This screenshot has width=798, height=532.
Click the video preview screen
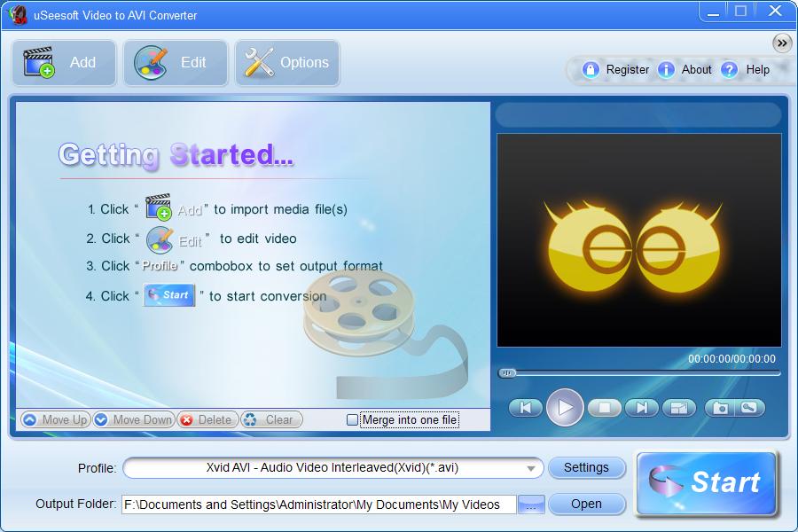638,240
